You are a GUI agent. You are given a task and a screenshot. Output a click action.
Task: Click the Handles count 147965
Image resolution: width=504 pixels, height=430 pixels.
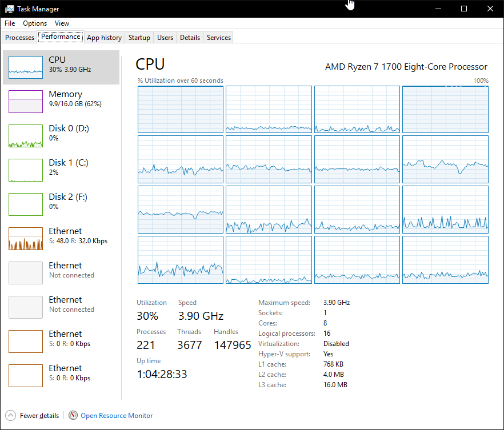[233, 345]
